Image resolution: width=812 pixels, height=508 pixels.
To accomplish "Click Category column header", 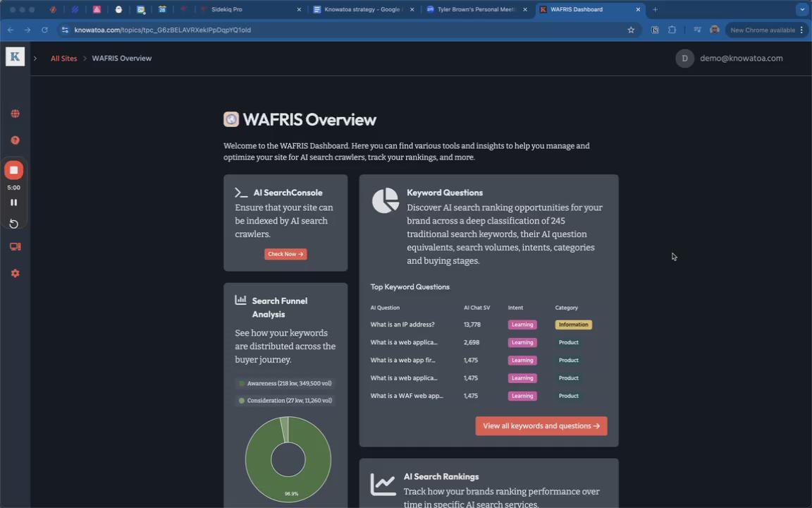I will click(566, 308).
